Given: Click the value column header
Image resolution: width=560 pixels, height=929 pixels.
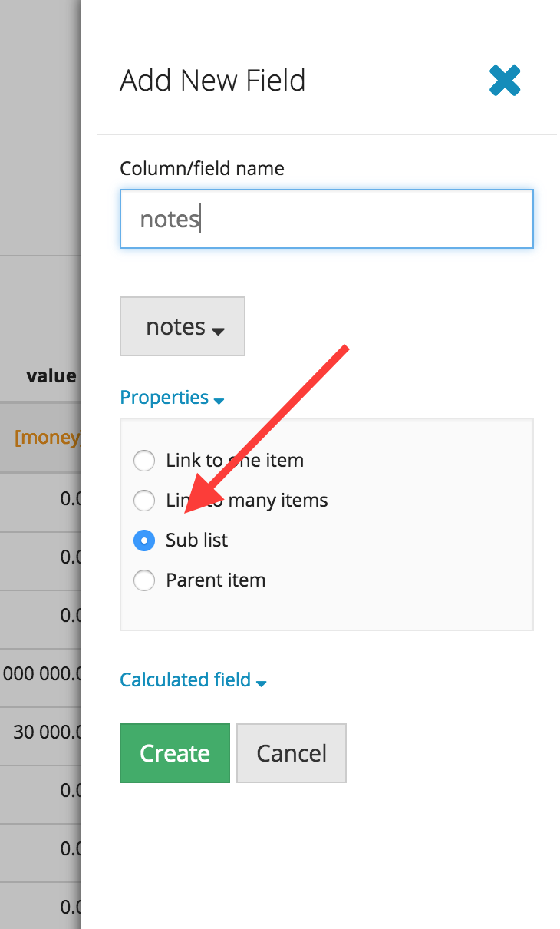Looking at the screenshot, I should click(x=51, y=376).
